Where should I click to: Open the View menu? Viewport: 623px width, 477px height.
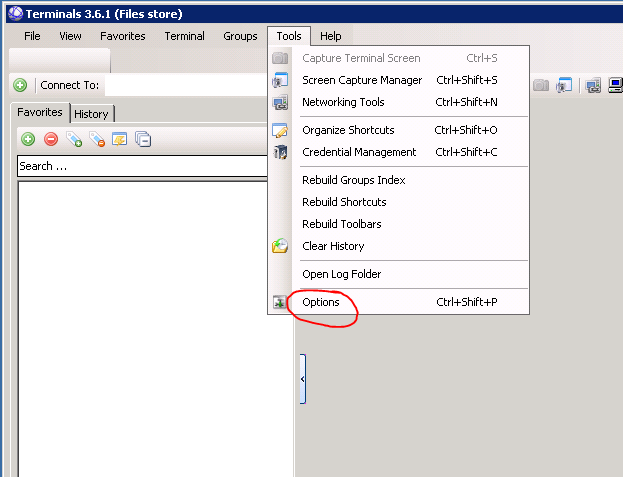(70, 36)
